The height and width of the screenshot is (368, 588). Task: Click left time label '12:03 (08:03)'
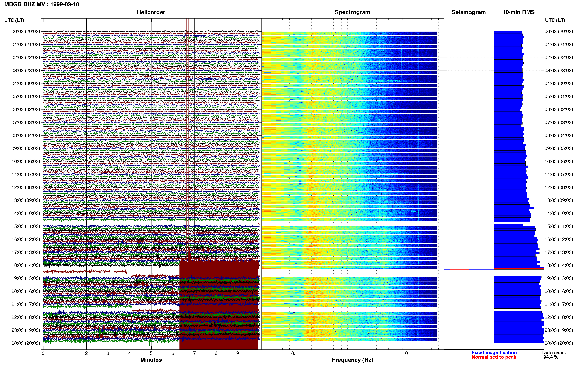(26, 187)
